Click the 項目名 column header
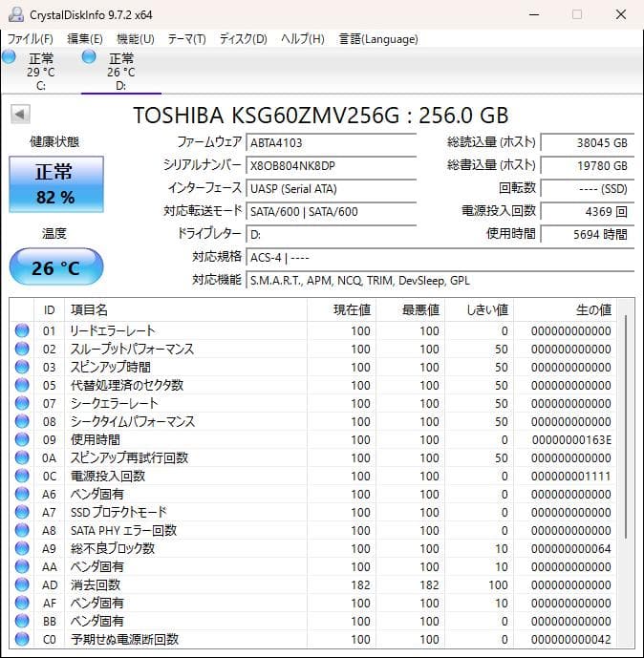The image size is (644, 658). click(185, 310)
